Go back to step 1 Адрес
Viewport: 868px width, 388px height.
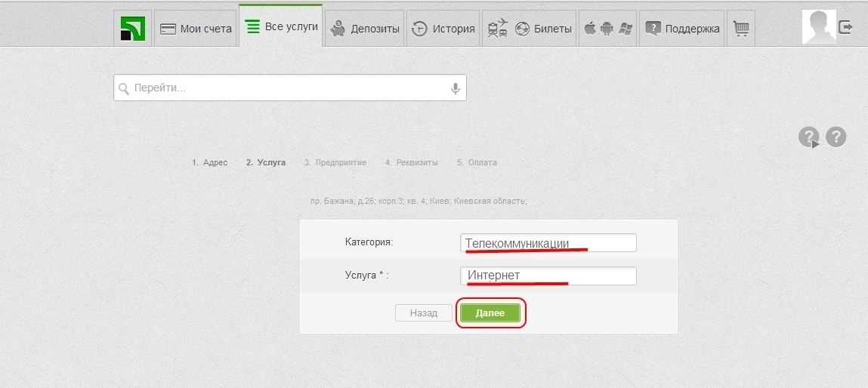pyautogui.click(x=210, y=163)
